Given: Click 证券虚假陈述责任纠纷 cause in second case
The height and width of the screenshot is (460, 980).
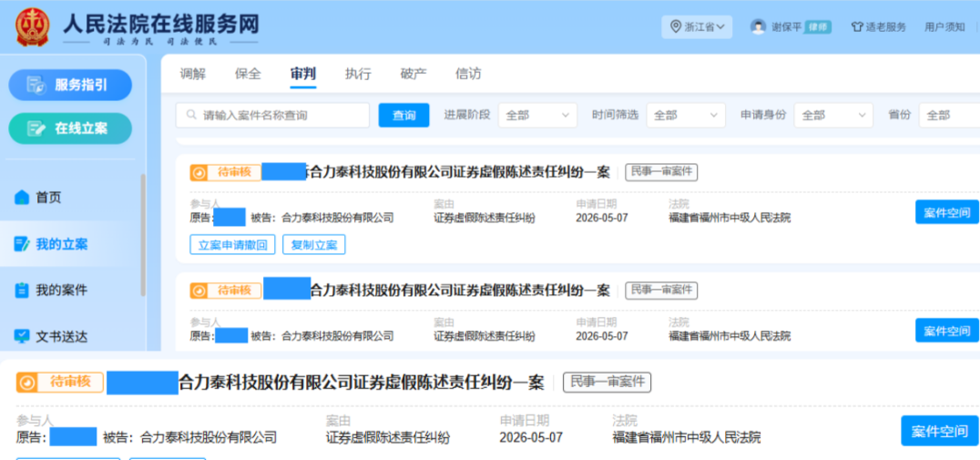Looking at the screenshot, I should tap(485, 336).
